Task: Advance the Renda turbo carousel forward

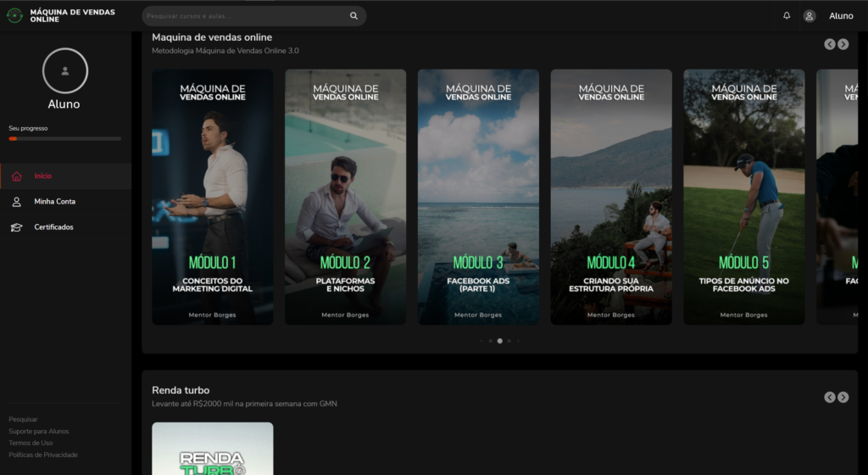Action: pyautogui.click(x=843, y=397)
